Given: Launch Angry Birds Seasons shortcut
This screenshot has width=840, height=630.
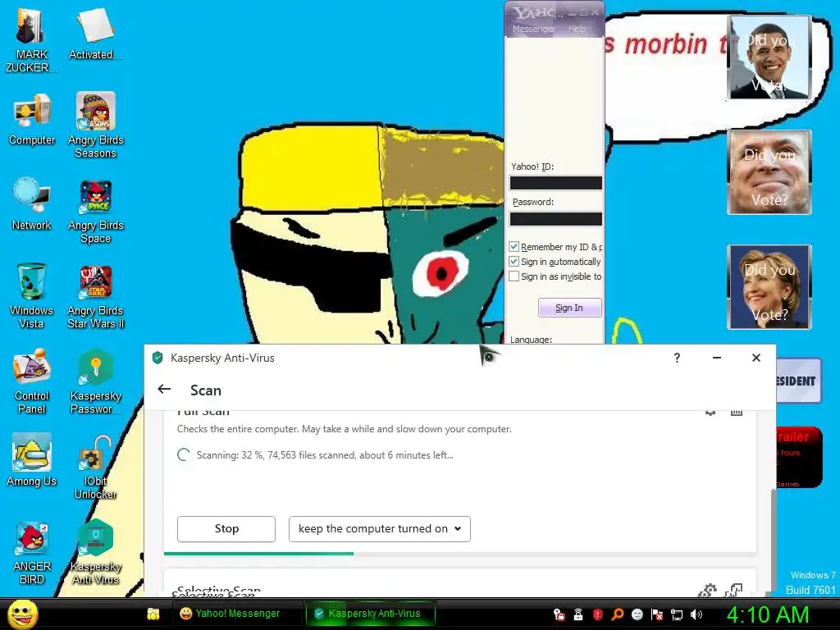Looking at the screenshot, I should click(95, 125).
